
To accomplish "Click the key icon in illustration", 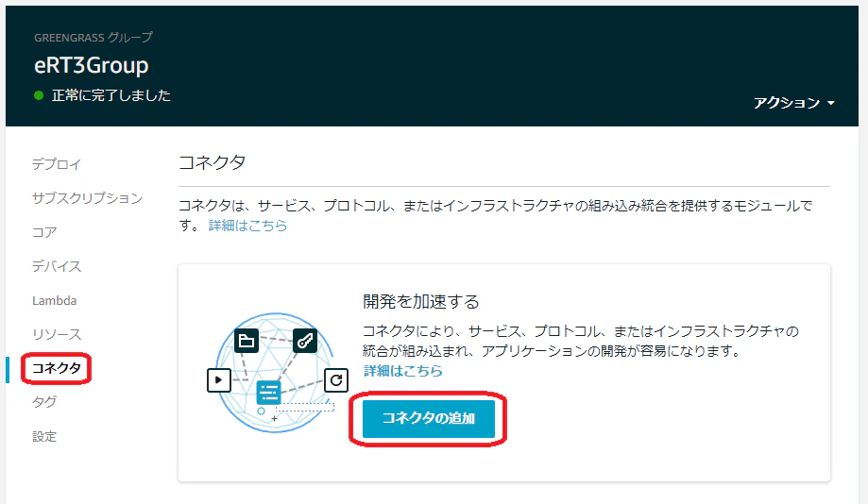I will 305,341.
